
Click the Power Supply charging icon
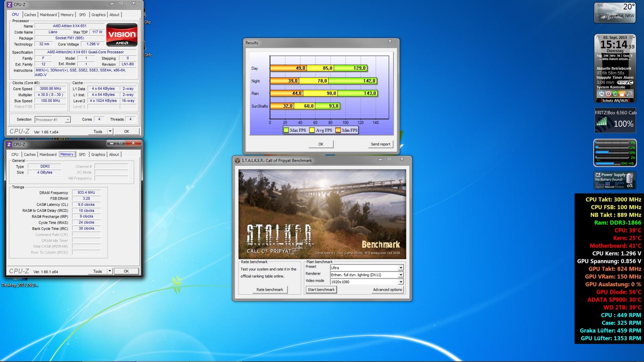point(598,175)
